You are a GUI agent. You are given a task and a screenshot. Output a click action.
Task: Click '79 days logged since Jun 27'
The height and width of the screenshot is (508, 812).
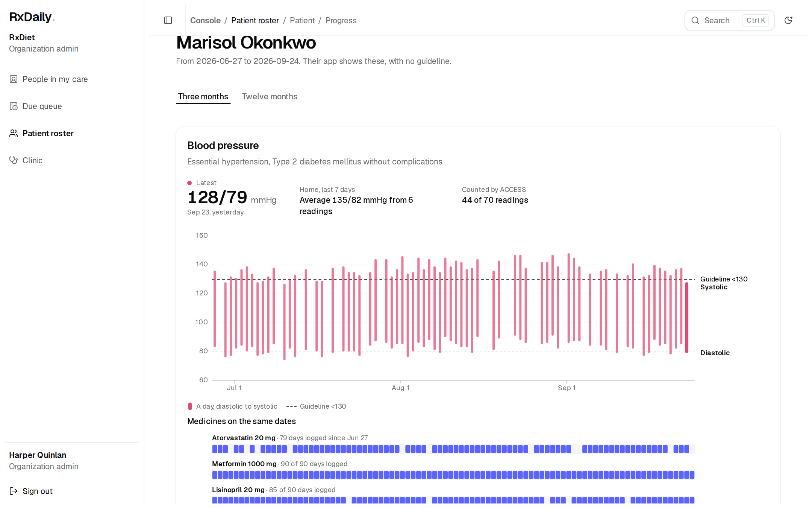click(x=324, y=438)
